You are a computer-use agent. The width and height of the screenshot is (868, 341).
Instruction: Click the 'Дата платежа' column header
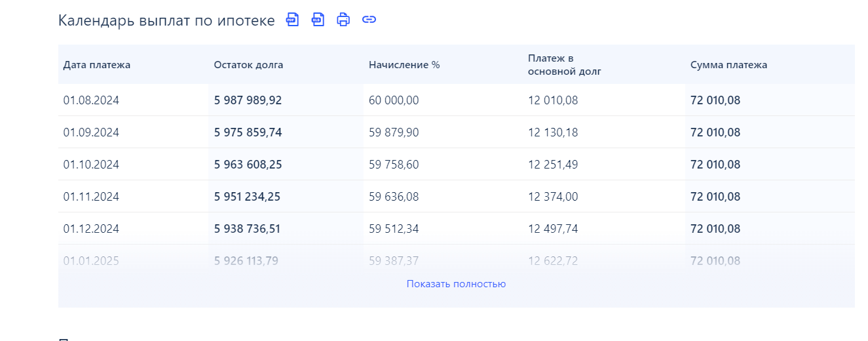click(97, 65)
